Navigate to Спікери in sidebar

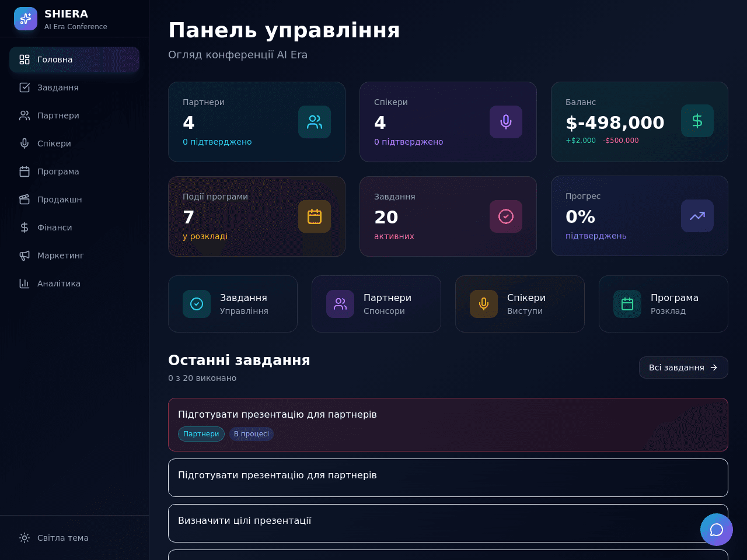click(x=74, y=143)
